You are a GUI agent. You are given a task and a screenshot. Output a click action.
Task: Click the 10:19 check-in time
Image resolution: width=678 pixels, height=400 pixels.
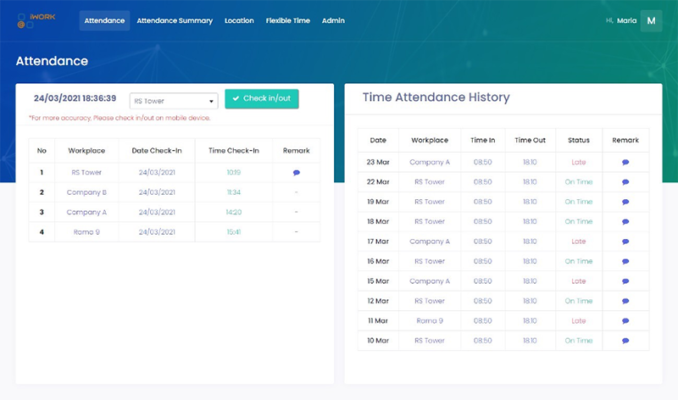233,173
